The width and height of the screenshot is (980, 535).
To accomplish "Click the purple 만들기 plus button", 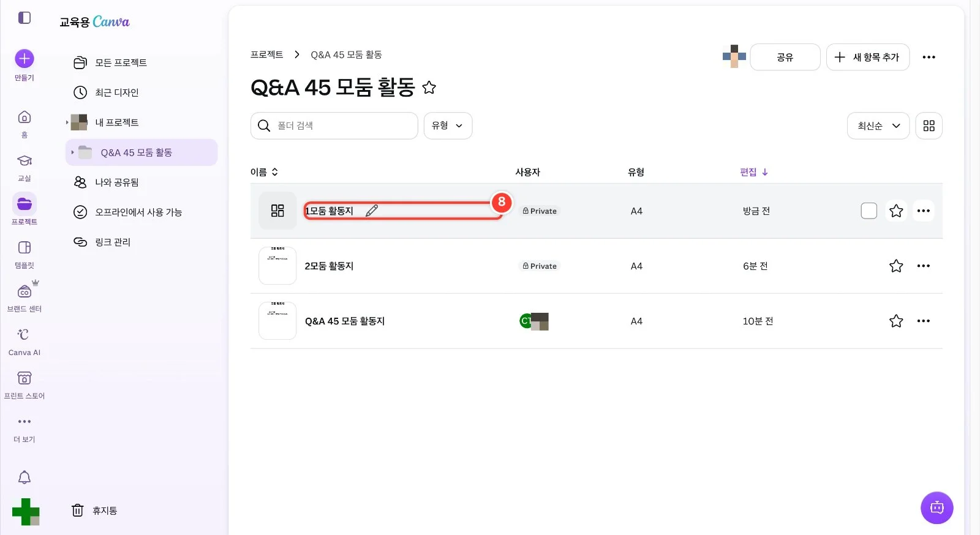I will (24, 59).
